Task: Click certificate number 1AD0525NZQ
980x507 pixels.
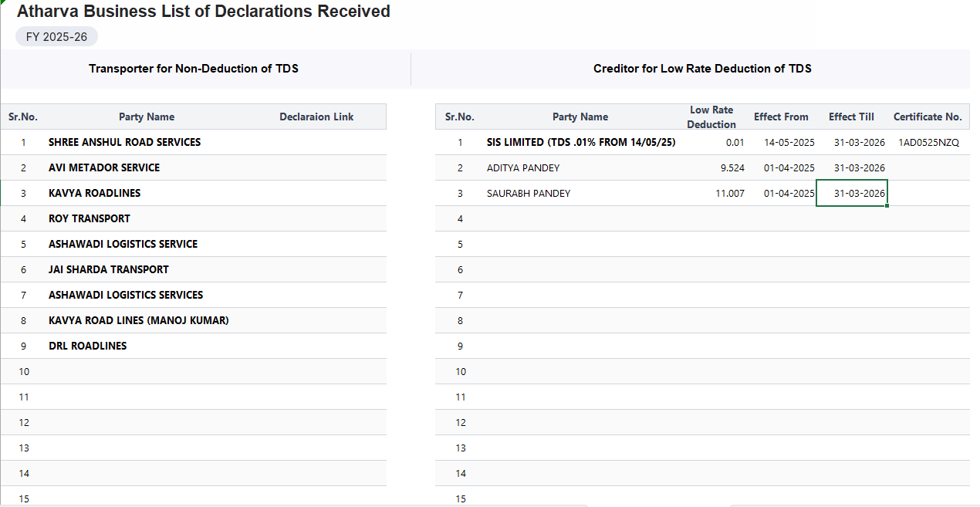Action: 928,142
